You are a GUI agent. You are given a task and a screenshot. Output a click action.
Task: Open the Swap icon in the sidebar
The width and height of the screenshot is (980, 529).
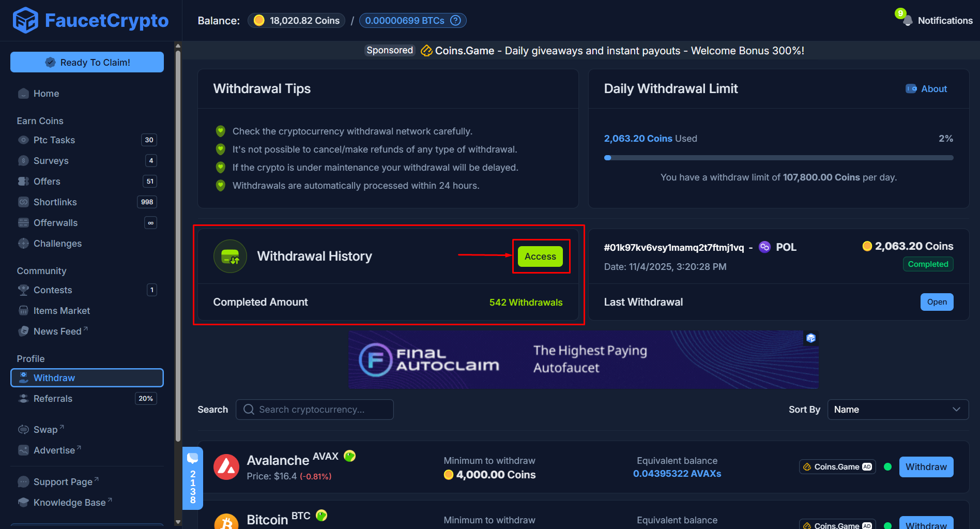23,429
